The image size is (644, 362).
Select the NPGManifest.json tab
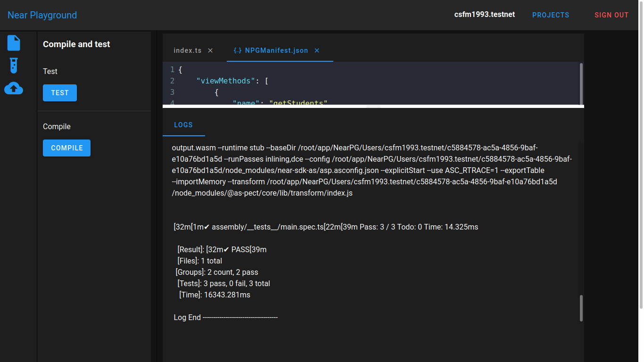[x=276, y=50]
